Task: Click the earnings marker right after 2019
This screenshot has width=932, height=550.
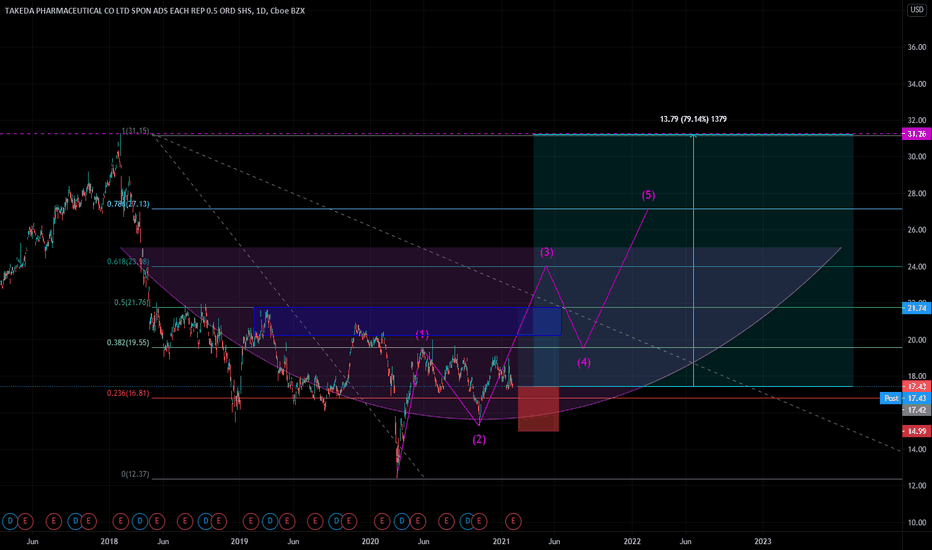Action: click(x=251, y=521)
